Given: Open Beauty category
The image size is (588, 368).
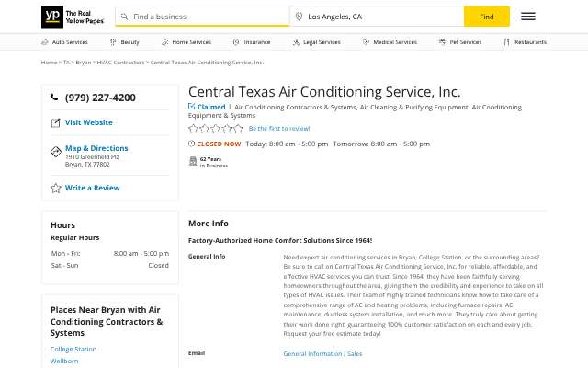Looking at the screenshot, I should [x=125, y=42].
